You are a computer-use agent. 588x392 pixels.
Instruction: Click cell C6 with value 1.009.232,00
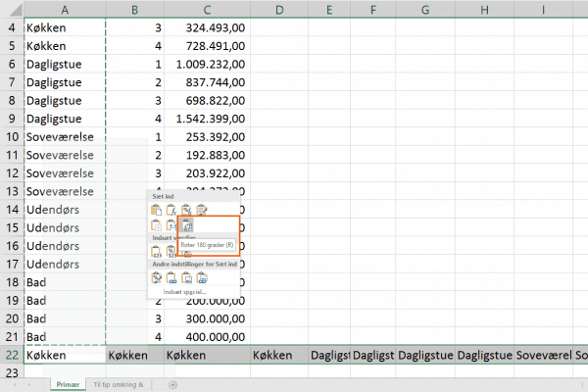coord(207,64)
